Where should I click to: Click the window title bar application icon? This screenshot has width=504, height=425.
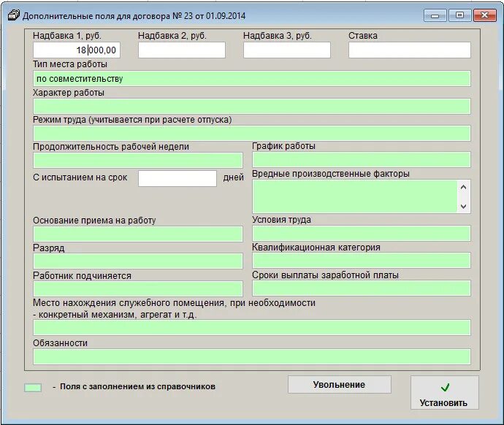point(14,15)
